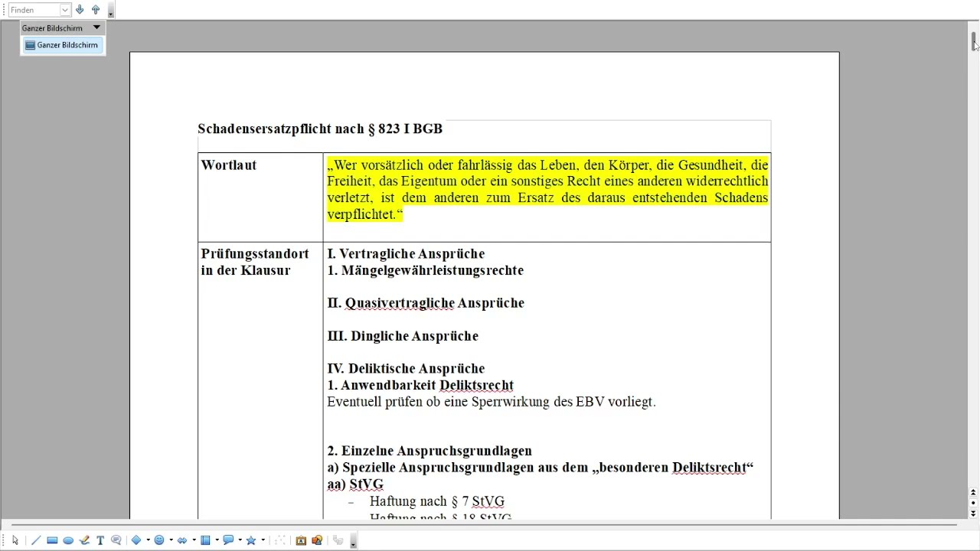Open the Ganzer Bildschirm toolbar dropdown arrow
Image resolution: width=980 pixels, height=551 pixels.
[x=96, y=28]
